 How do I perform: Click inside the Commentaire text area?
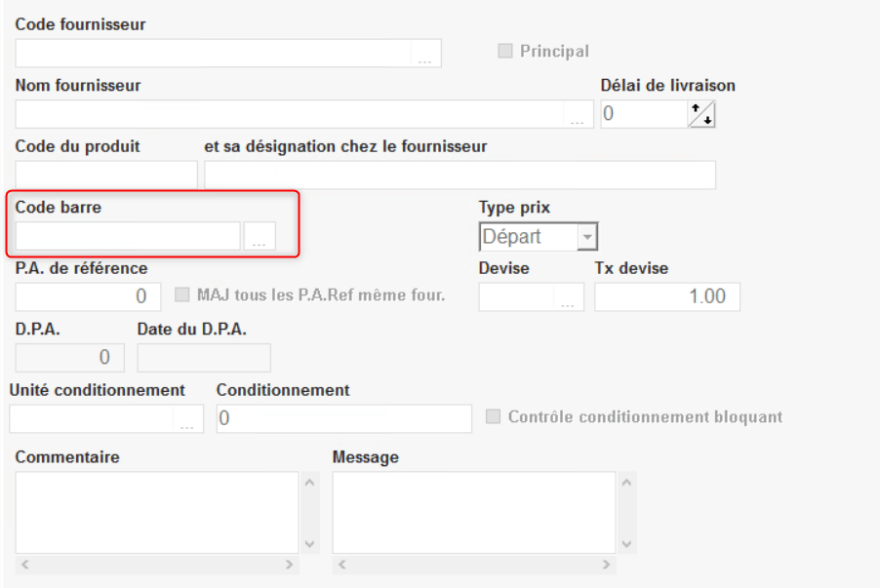click(x=156, y=512)
